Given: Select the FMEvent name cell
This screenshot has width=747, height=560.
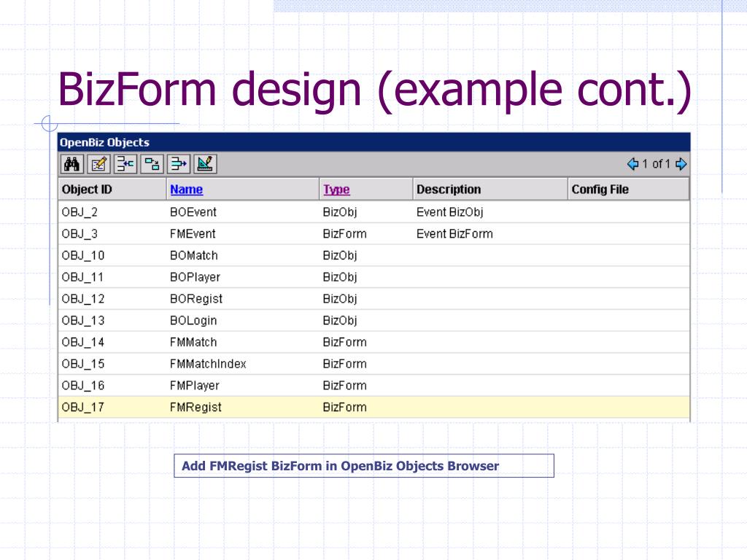Looking at the screenshot, I should pyautogui.click(x=193, y=234).
